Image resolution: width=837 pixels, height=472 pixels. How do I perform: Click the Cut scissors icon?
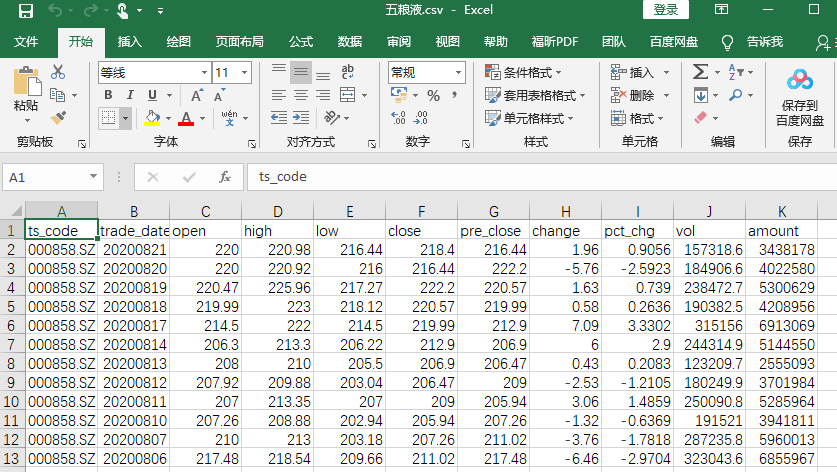58,72
